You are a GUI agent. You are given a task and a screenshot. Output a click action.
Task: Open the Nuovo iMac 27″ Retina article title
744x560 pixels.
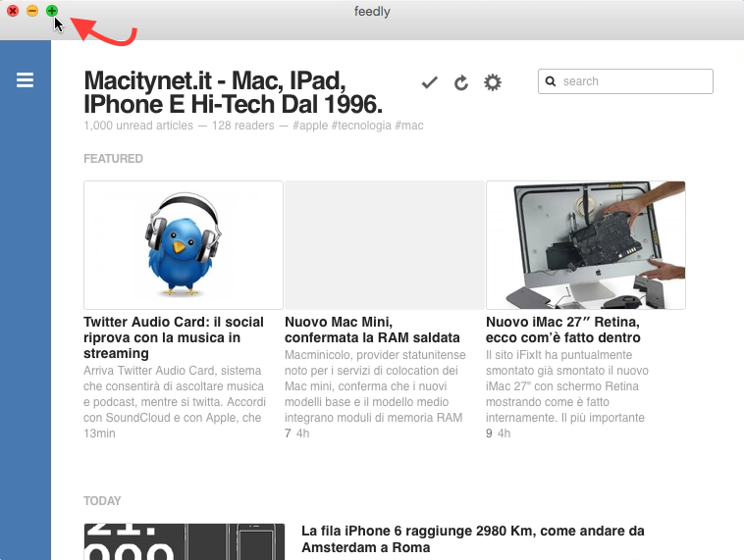point(563,330)
